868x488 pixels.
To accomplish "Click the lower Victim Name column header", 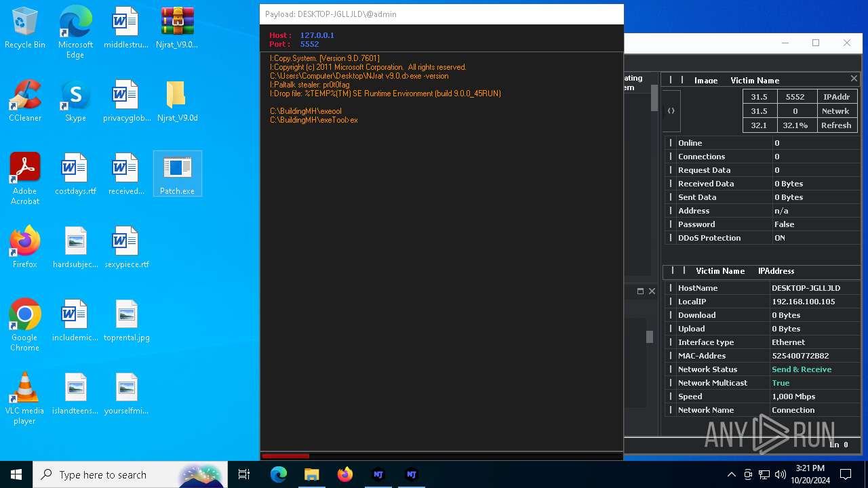I will (x=720, y=270).
